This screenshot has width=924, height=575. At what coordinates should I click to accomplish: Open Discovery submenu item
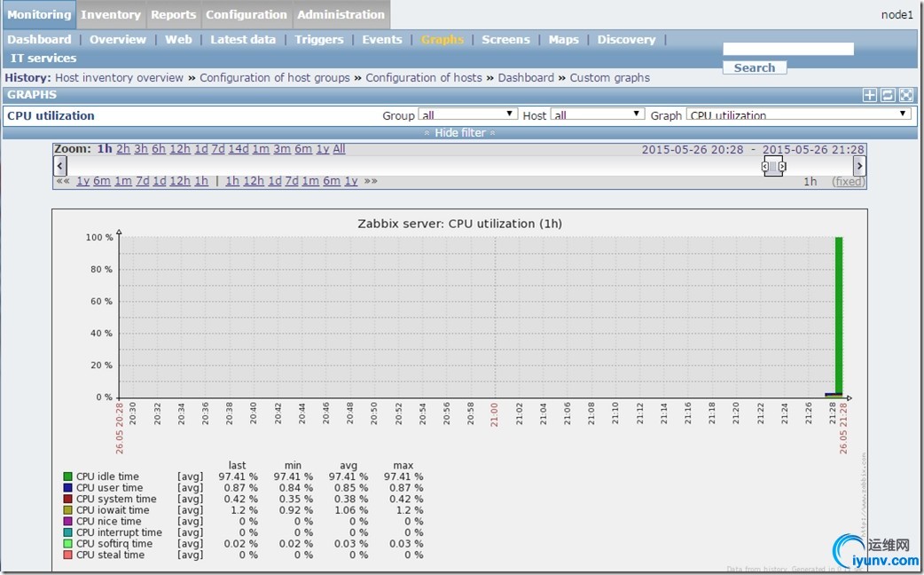coord(626,40)
